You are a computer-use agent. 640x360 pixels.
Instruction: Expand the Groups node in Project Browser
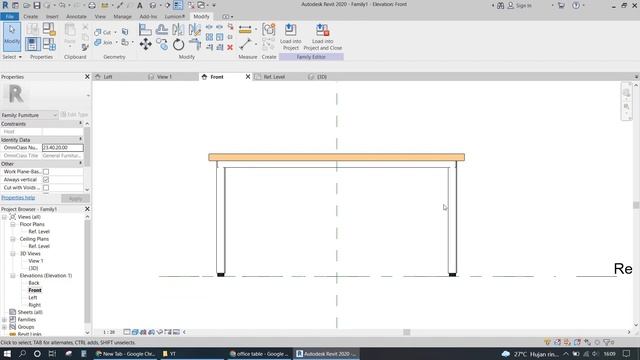coord(4,327)
